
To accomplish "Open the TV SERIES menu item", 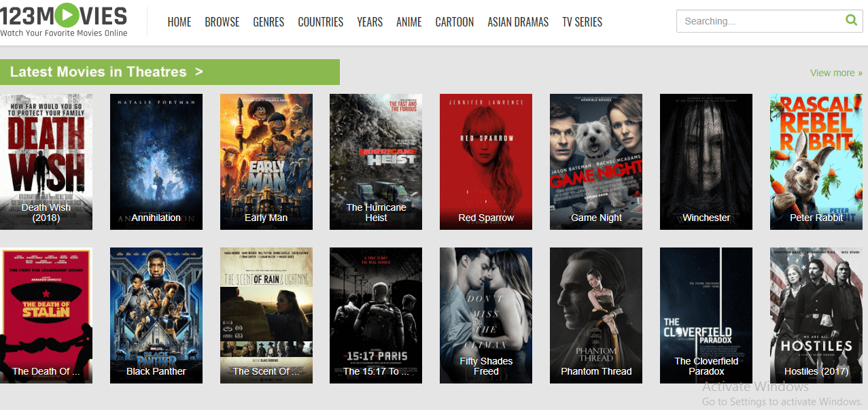I will [583, 22].
